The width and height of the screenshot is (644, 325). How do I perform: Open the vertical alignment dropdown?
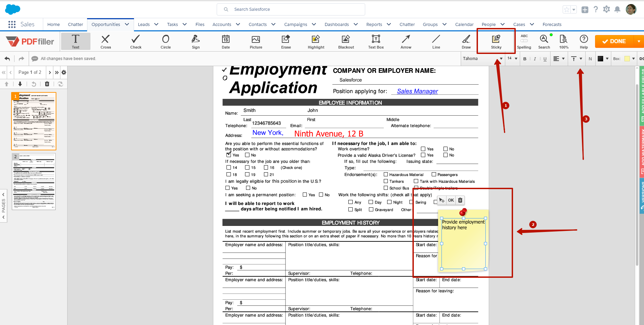point(576,59)
